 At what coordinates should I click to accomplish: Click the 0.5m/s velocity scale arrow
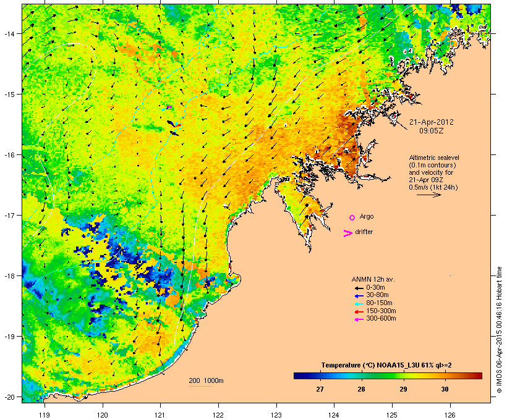click(x=428, y=195)
